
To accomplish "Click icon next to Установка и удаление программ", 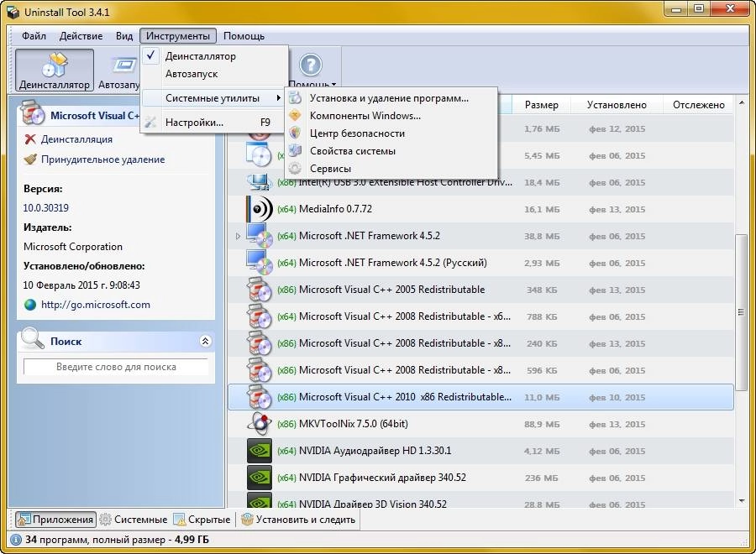I will 295,98.
